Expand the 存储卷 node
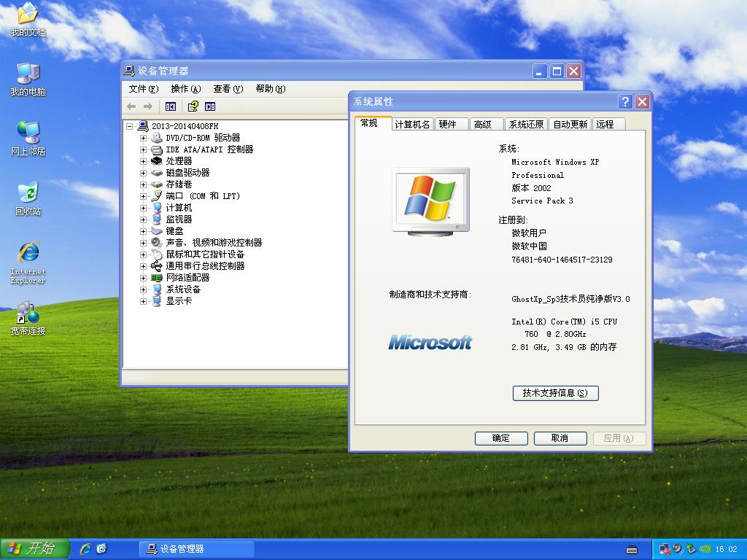The width and height of the screenshot is (747, 560). tap(144, 184)
